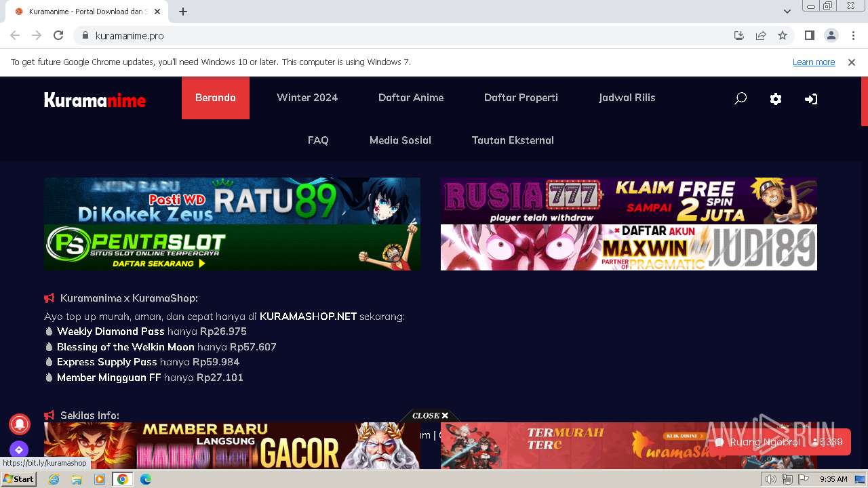The width and height of the screenshot is (868, 488).
Task: Click the network tray icon
Action: click(x=787, y=479)
